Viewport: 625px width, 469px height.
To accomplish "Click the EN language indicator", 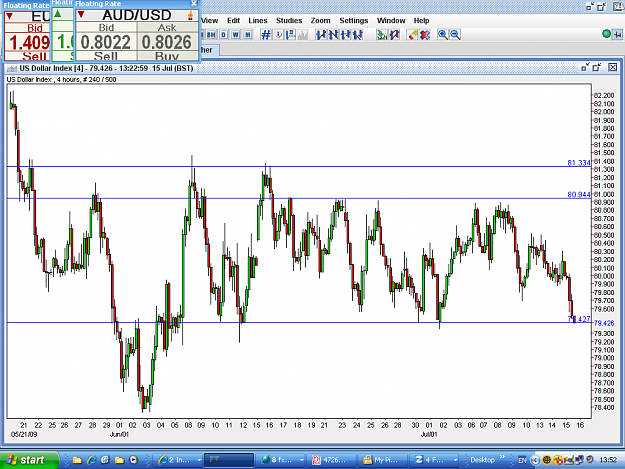I will 522,461.
